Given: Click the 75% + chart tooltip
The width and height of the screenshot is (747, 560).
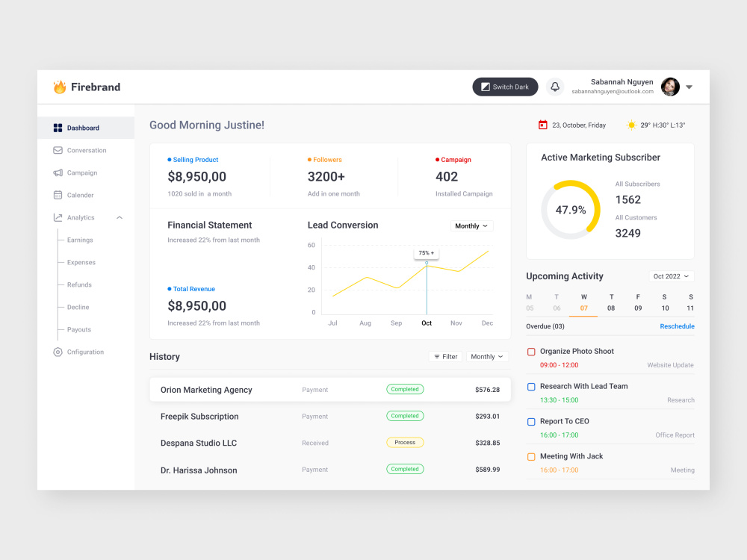Looking at the screenshot, I should (x=427, y=253).
